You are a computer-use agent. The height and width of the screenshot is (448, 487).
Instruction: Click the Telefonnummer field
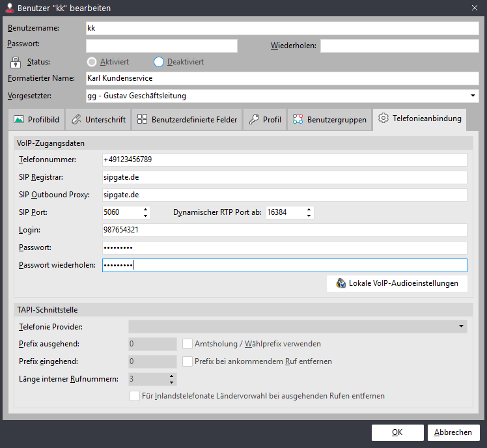(x=285, y=160)
